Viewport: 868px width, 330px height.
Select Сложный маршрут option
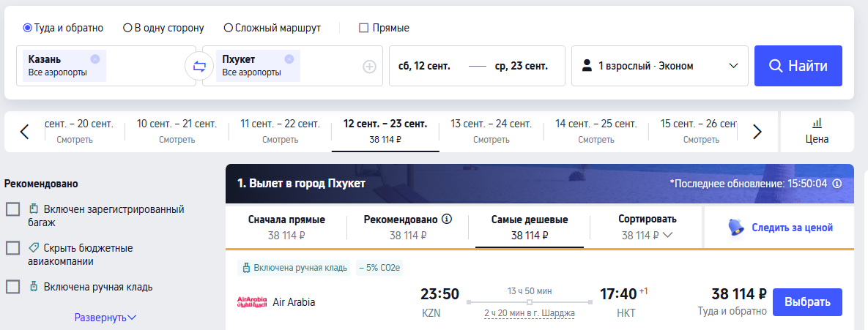click(229, 29)
